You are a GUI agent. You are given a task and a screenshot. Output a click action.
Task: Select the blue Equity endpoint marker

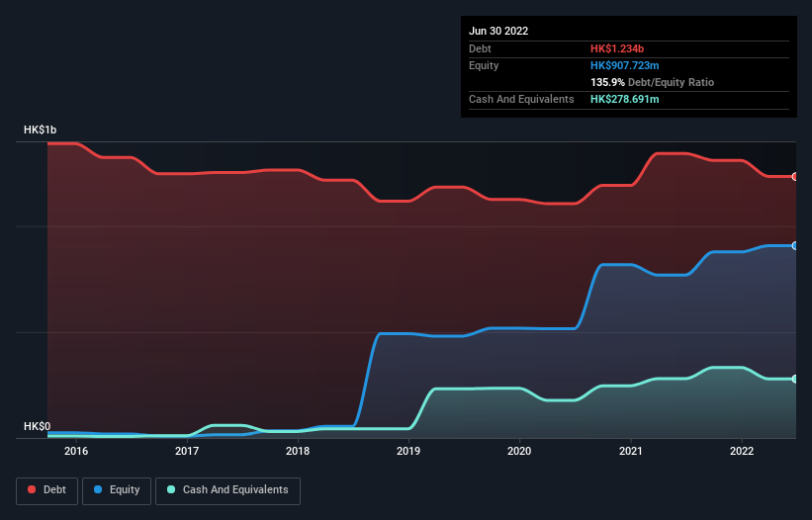tap(795, 246)
